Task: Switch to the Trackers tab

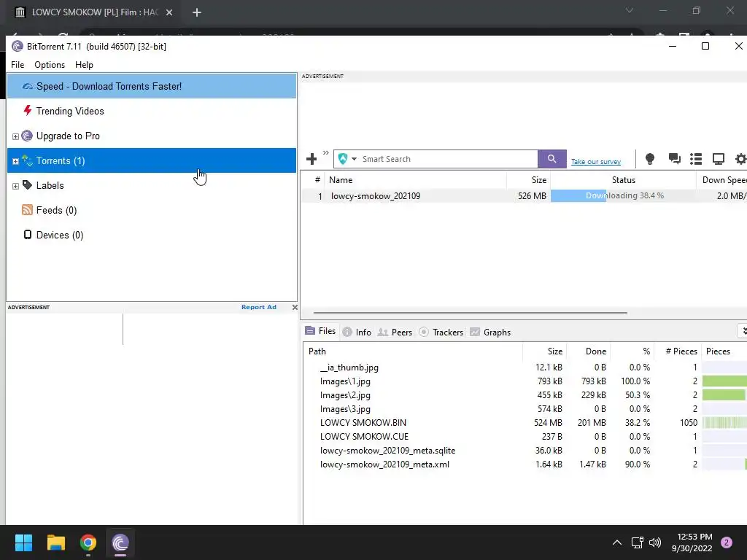Action: click(x=441, y=332)
